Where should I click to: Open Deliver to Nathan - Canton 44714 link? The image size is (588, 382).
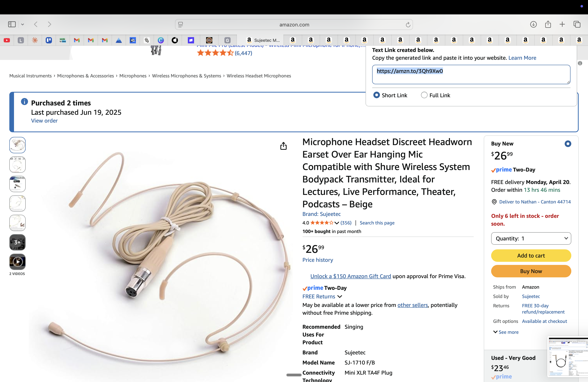(535, 202)
